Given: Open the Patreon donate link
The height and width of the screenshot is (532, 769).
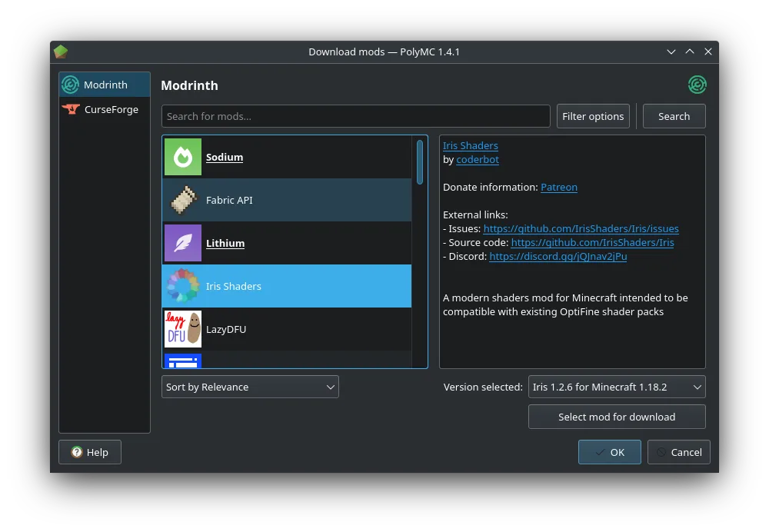Looking at the screenshot, I should pos(558,187).
